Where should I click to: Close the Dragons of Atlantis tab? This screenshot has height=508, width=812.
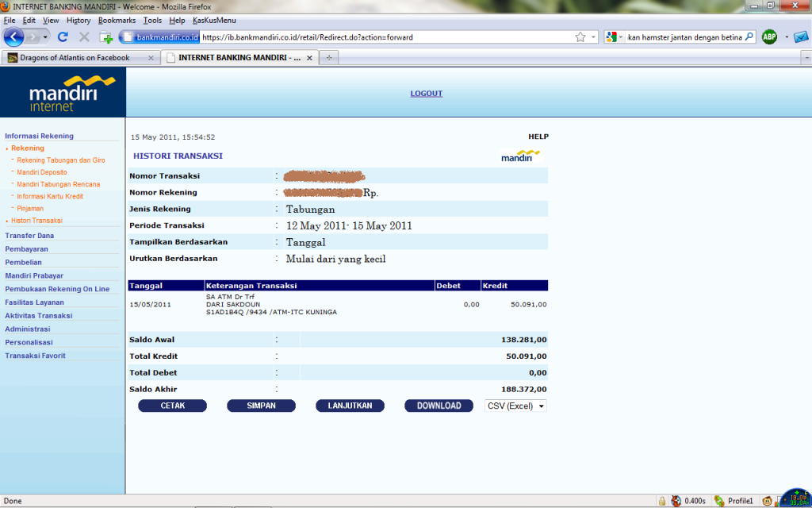click(x=151, y=58)
